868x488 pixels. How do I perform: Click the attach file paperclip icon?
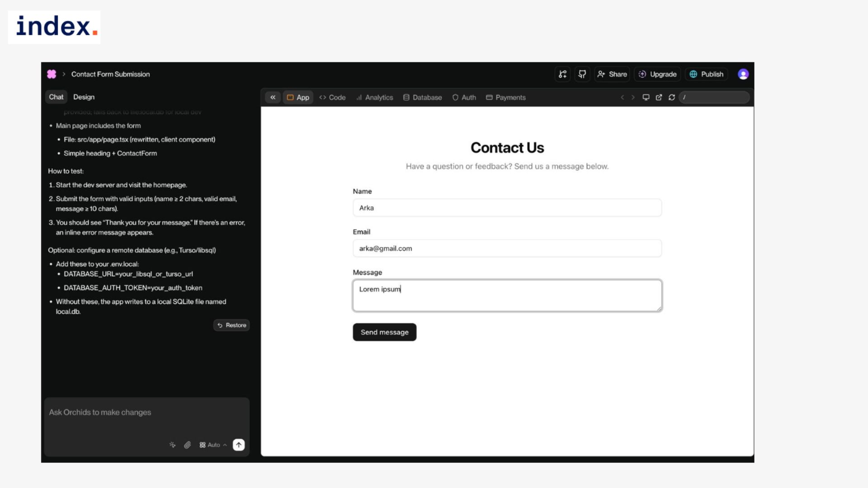pos(187,445)
